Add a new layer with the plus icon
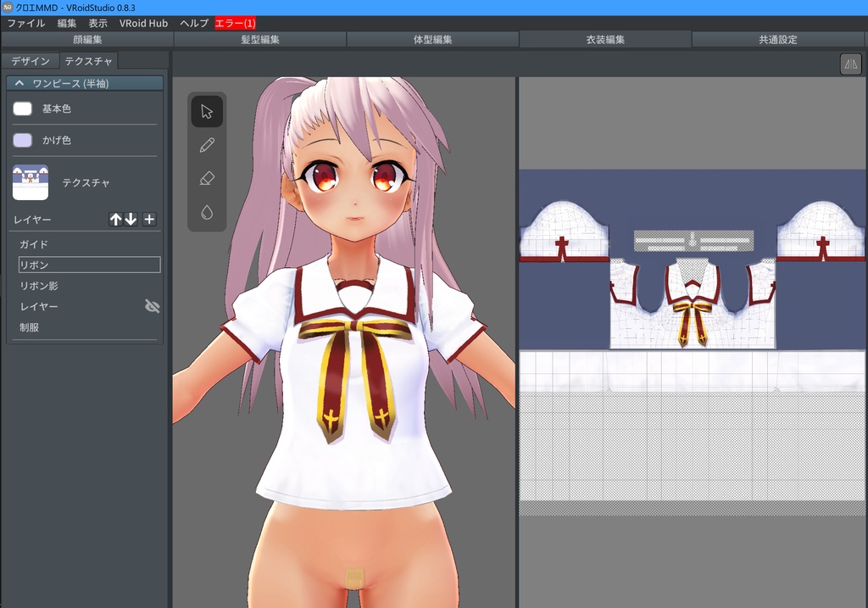Viewport: 868px width, 608px height. point(148,219)
